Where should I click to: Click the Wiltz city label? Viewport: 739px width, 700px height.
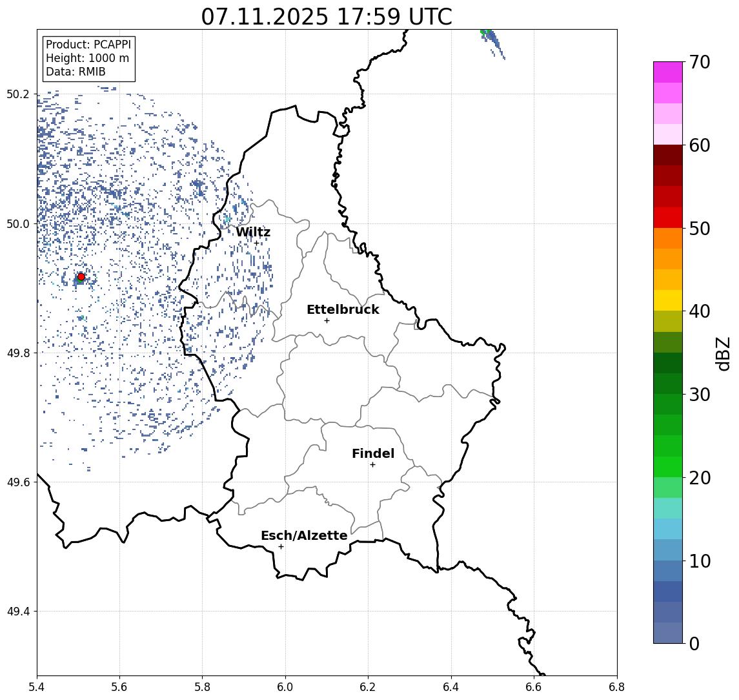click(x=253, y=232)
